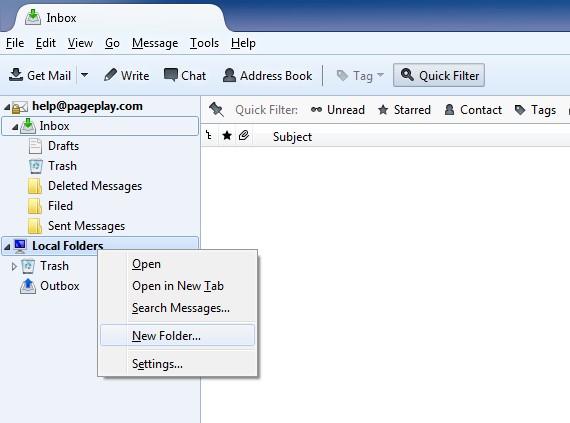Collapse the help@pageplay.com account tree
570x423 pixels.
point(7,107)
